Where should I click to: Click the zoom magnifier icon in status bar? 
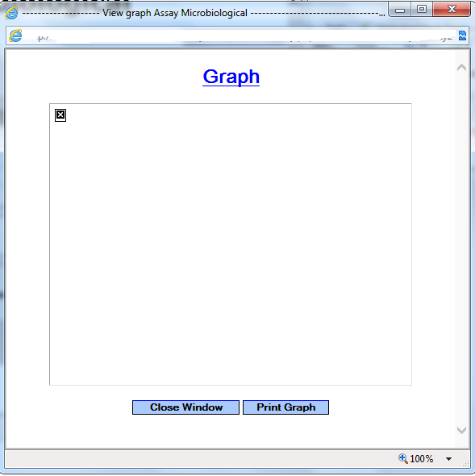(402, 458)
